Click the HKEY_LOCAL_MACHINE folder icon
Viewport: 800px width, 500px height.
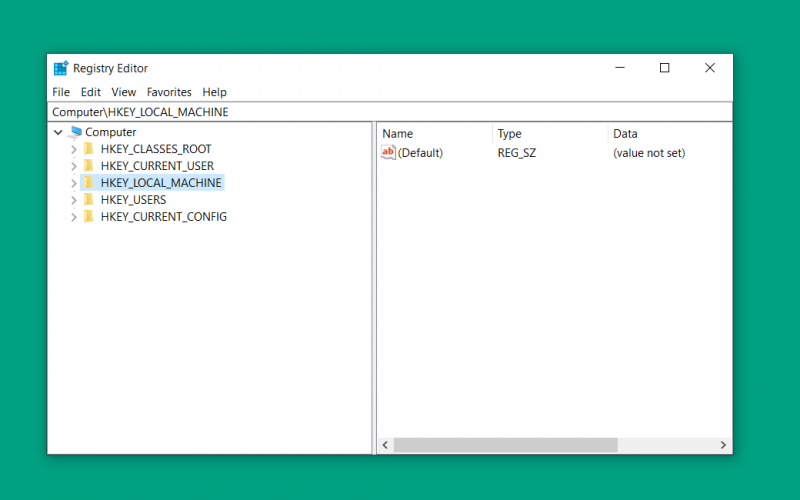pyautogui.click(x=89, y=182)
